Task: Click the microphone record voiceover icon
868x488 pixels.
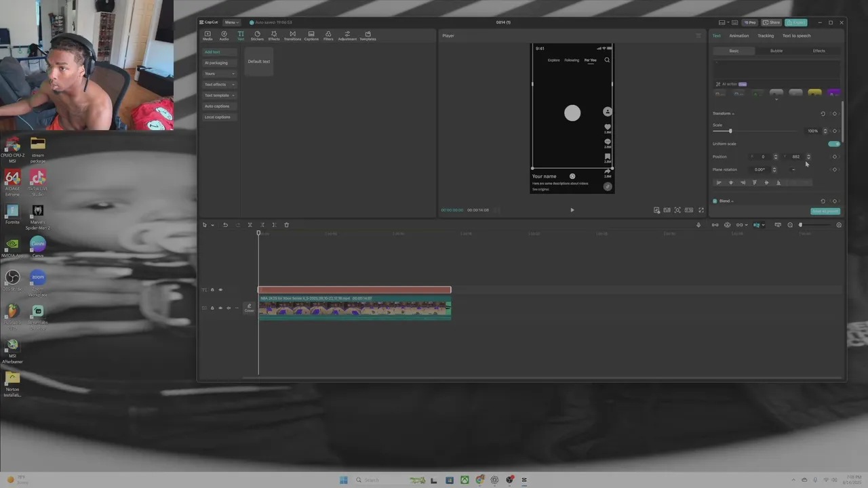Action: (698, 225)
